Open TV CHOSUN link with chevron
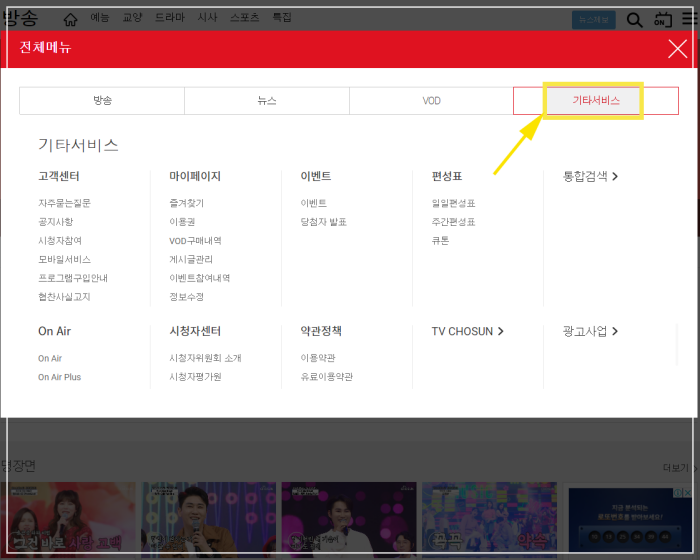 467,331
